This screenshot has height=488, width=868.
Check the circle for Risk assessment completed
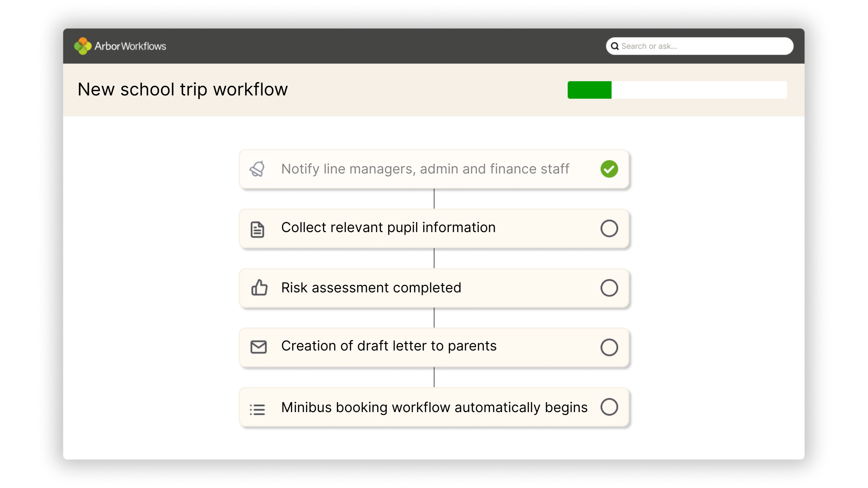pos(609,288)
